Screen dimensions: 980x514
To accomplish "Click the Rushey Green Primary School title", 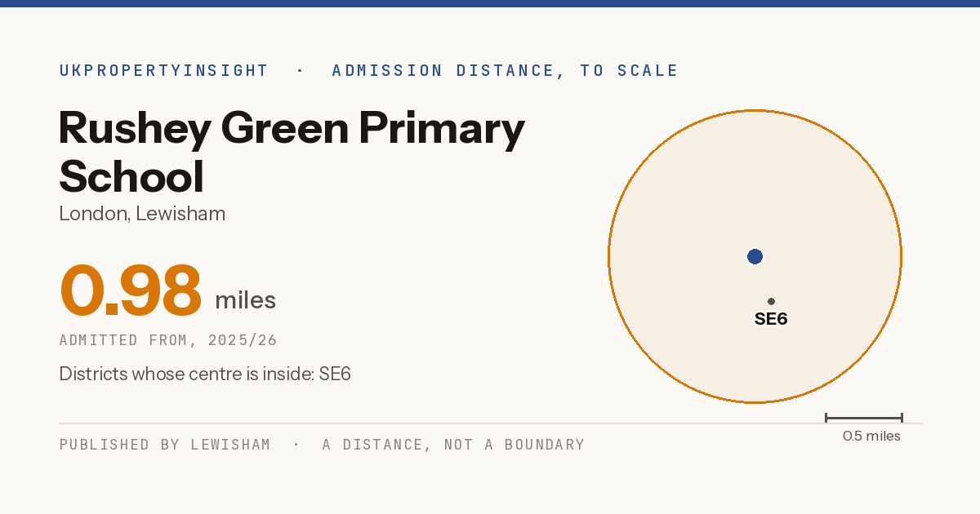I will (292, 152).
